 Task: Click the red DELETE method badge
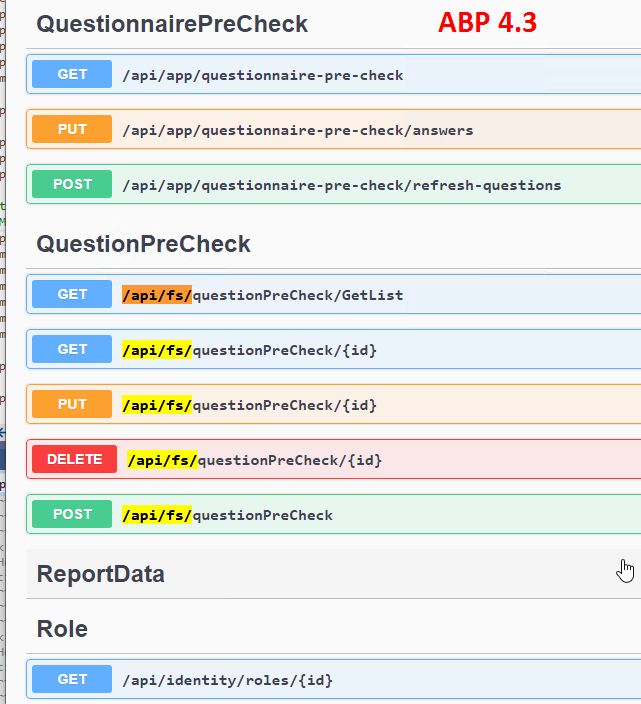pyautogui.click(x=74, y=460)
